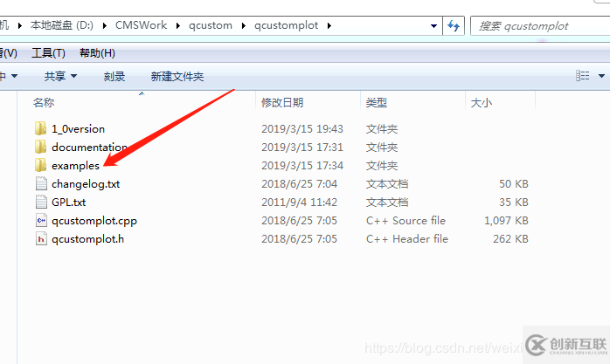Open the 共享 dropdown in the toolbar

[x=60, y=76]
